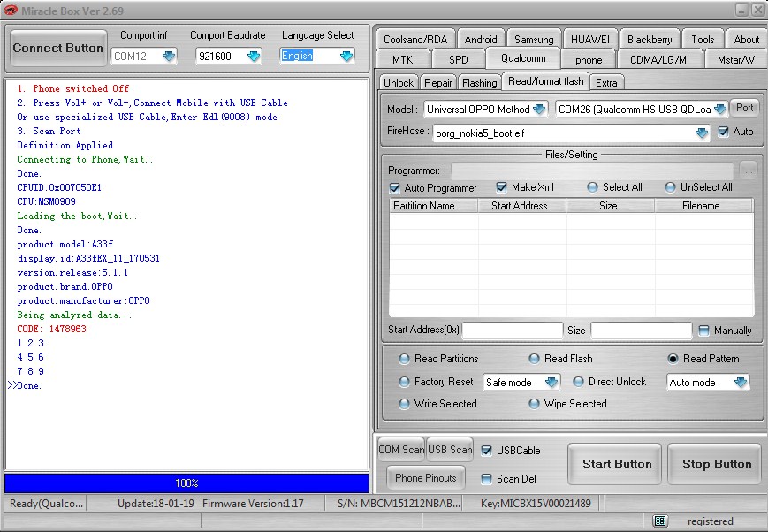Select the Direct Unlock option
Screen dimensions: 768x532
coord(579,382)
